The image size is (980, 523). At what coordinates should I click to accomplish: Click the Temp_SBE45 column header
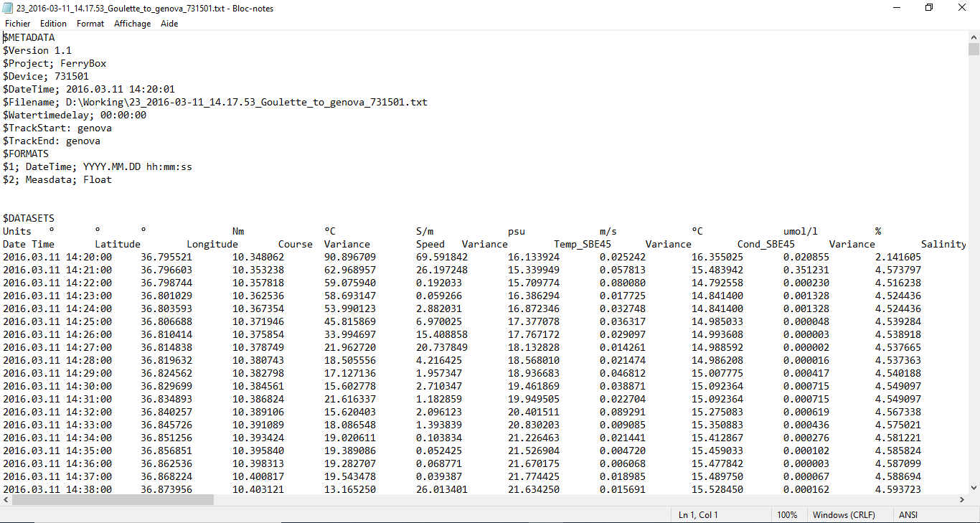pos(583,244)
